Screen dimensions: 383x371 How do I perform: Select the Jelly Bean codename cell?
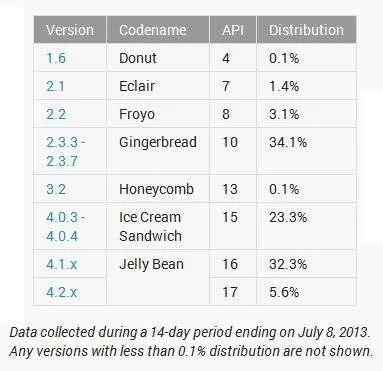158,277
